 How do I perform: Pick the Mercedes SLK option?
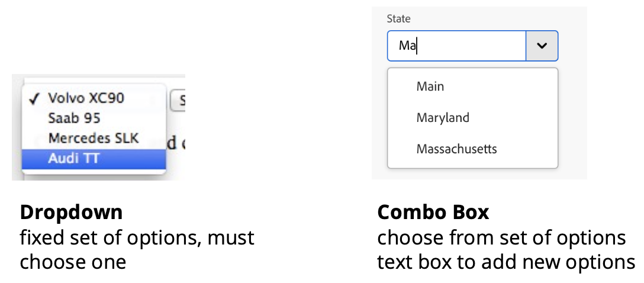pyautogui.click(x=93, y=139)
